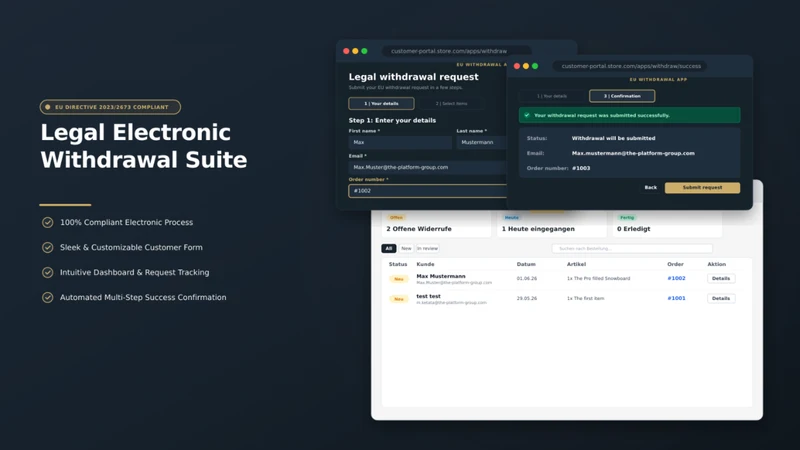Click the Kunde column header
800x450 pixels.
coord(426,264)
